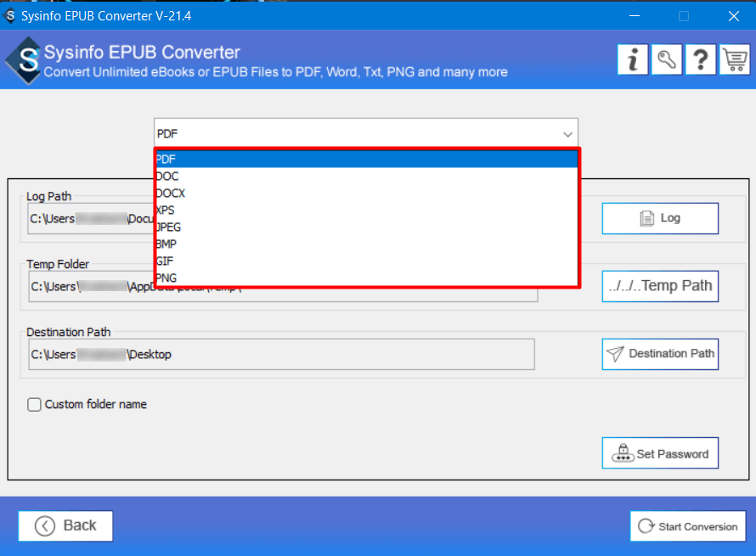Choose PNG output format
The width and height of the screenshot is (756, 556).
[x=366, y=278]
